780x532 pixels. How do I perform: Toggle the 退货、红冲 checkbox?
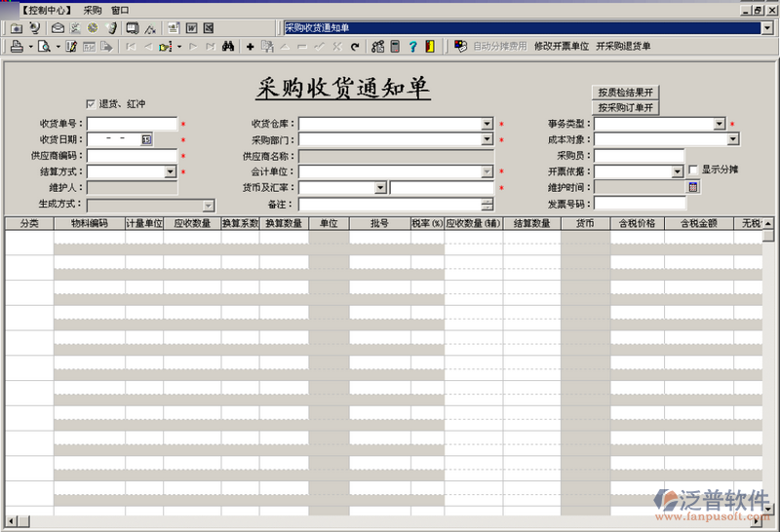point(91,103)
